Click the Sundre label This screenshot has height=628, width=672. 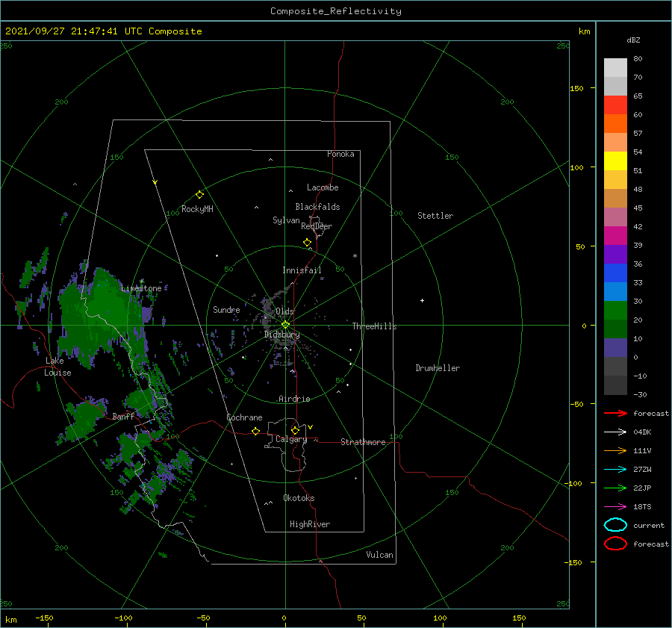click(x=226, y=309)
